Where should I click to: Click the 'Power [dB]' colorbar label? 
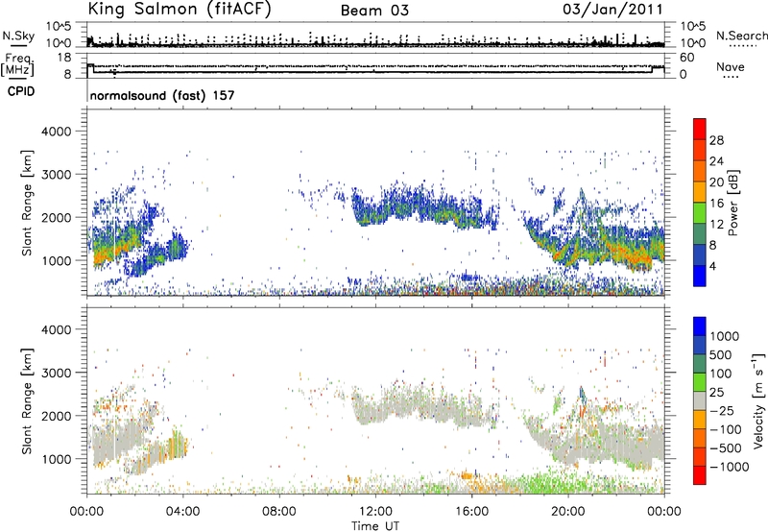tap(733, 203)
